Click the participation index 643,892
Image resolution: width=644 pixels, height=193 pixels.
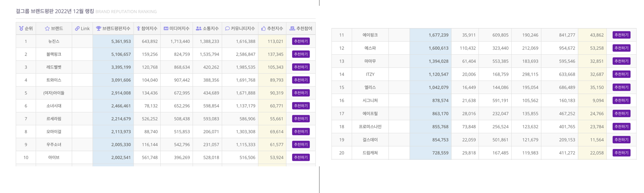point(150,41)
